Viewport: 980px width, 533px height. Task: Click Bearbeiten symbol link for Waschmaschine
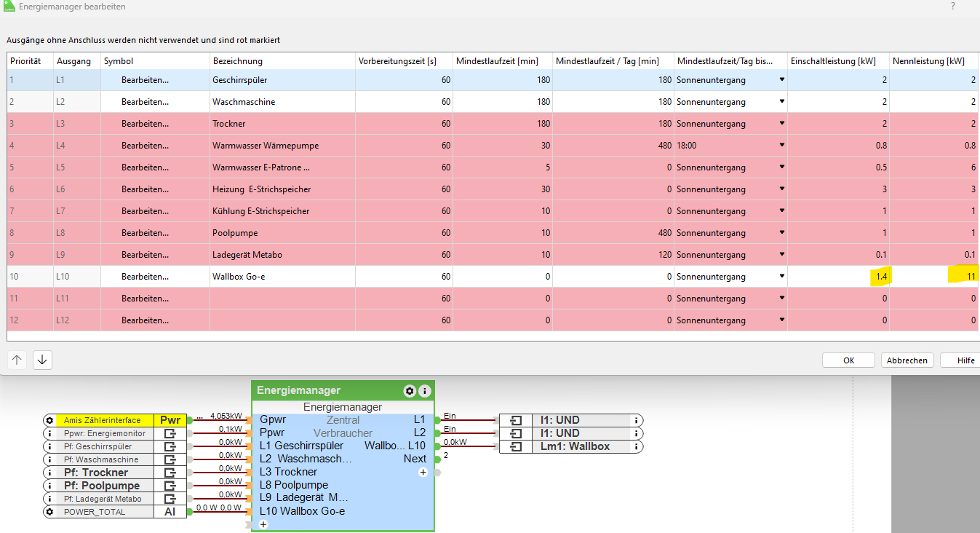(145, 102)
